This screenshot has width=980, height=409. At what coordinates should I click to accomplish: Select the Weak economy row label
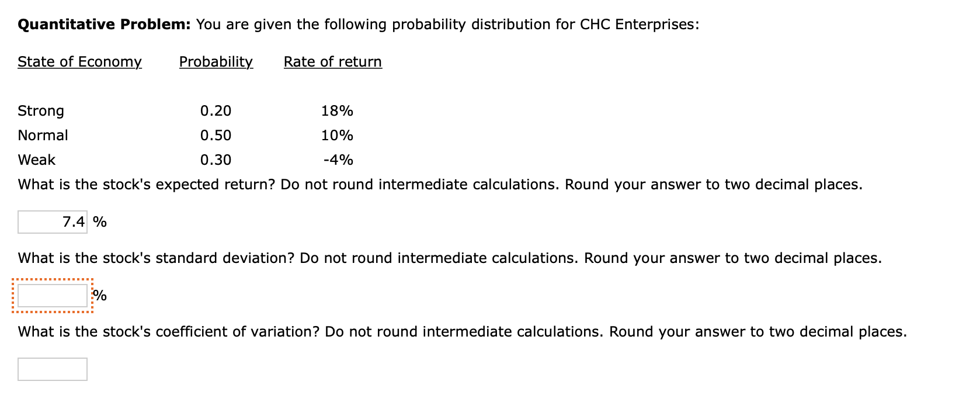pyautogui.click(x=36, y=160)
